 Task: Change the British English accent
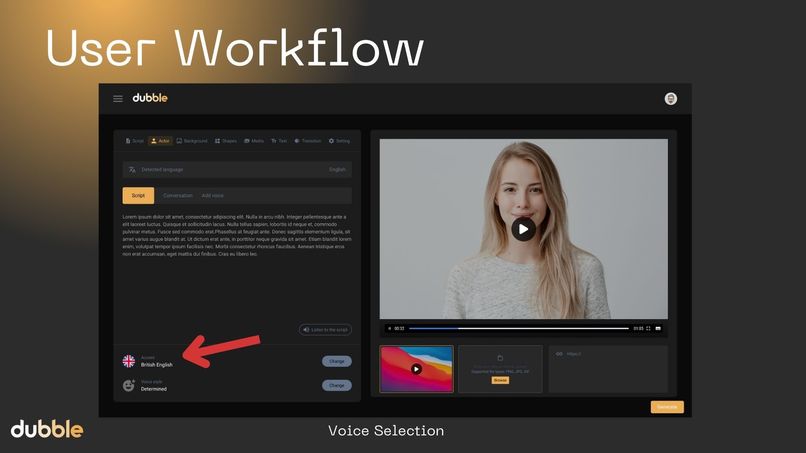point(337,361)
